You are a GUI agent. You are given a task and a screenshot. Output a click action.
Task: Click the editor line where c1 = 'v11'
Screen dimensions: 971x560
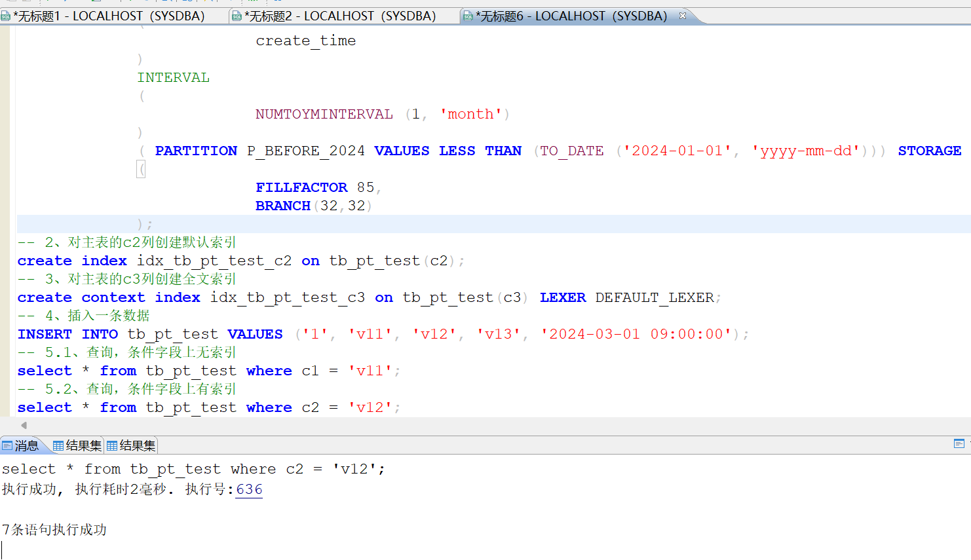click(209, 371)
